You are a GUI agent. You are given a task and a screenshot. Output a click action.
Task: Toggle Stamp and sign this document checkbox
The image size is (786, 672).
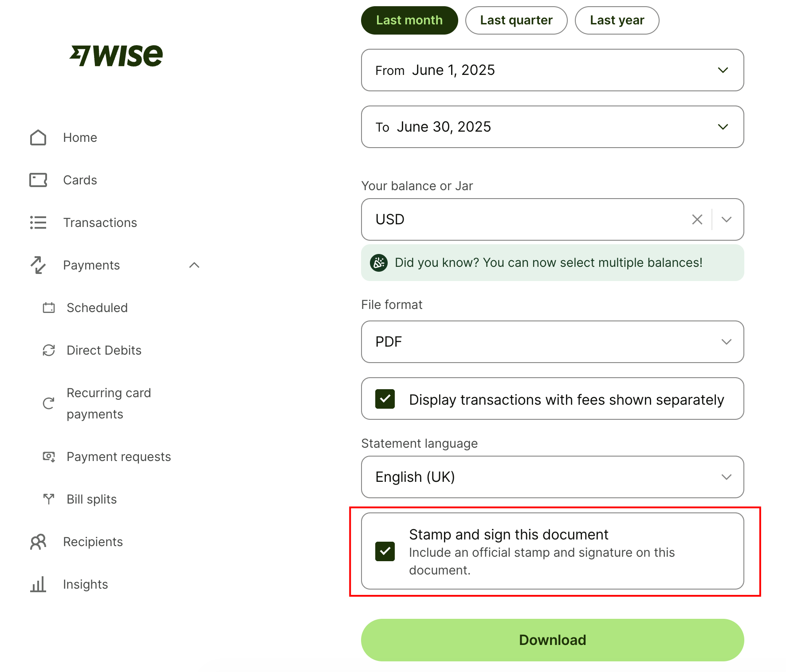[385, 551]
